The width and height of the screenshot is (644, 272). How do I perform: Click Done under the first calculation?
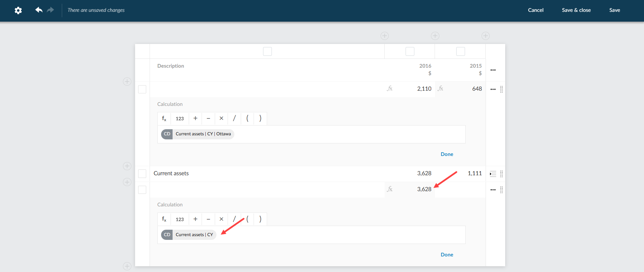pos(447,154)
